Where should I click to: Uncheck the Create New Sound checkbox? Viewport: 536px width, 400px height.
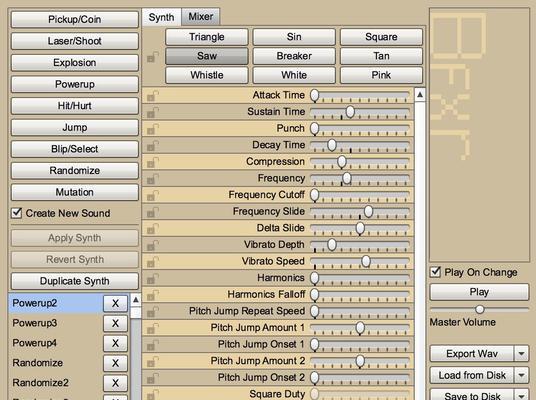pos(16,213)
